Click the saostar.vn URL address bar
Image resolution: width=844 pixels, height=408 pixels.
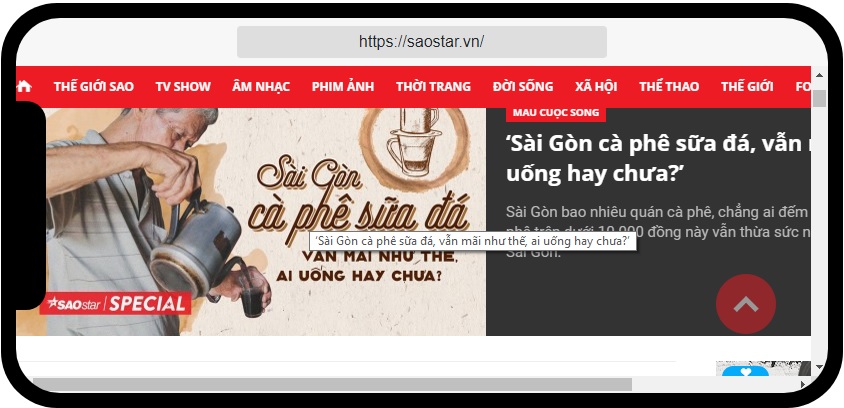click(x=422, y=42)
